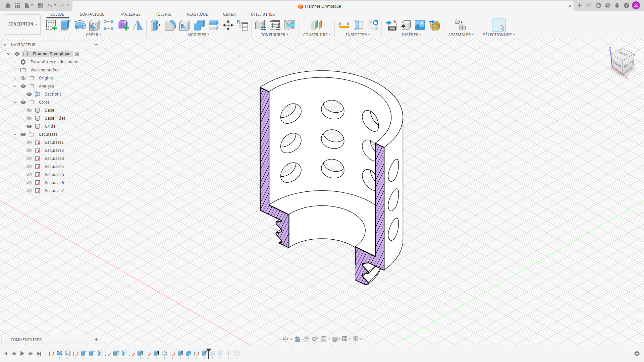
Task: Open the Offset Plane construct tool
Action: pos(317,25)
